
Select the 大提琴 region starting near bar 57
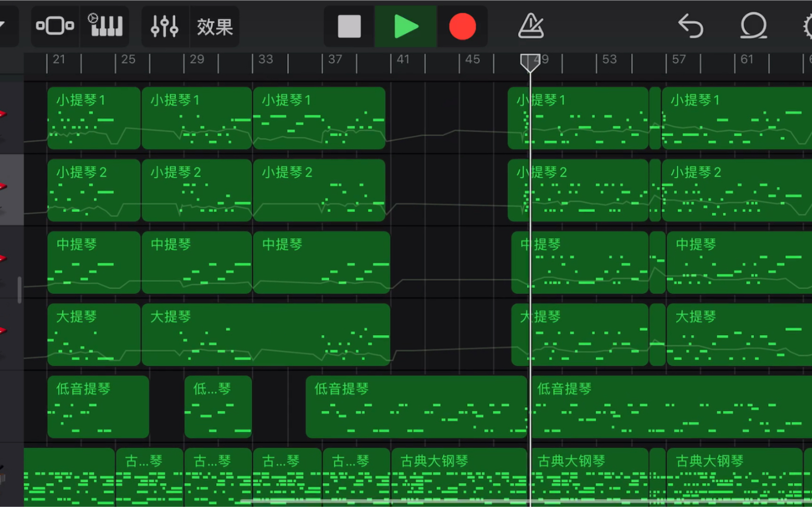[x=739, y=335]
